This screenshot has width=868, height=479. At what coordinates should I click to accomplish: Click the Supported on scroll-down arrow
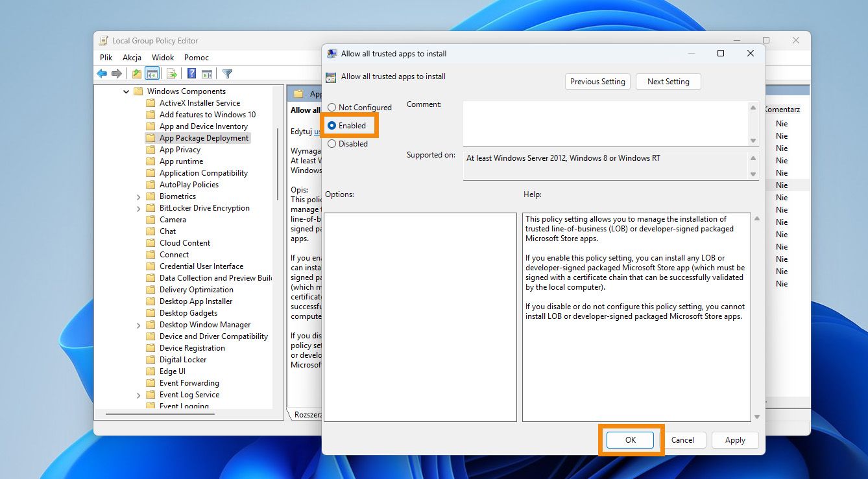point(753,174)
